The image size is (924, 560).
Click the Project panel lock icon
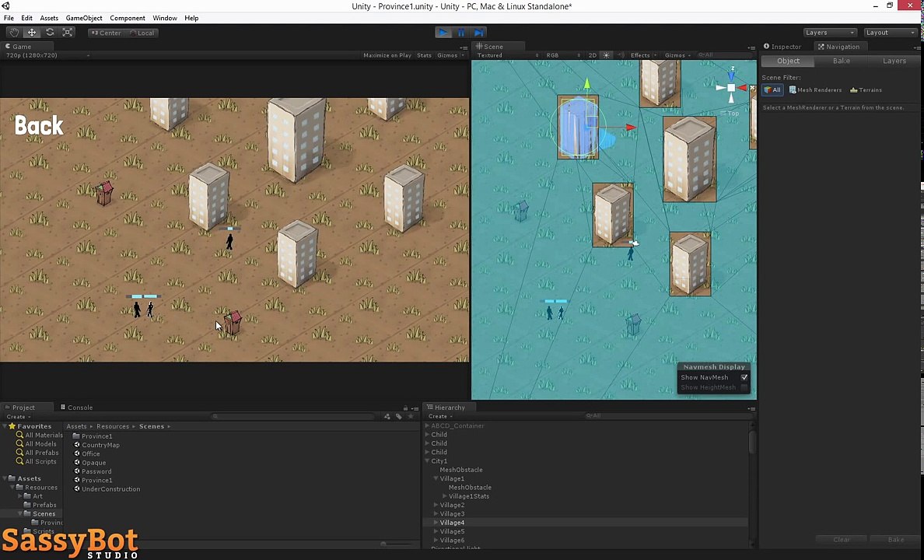tap(405, 408)
